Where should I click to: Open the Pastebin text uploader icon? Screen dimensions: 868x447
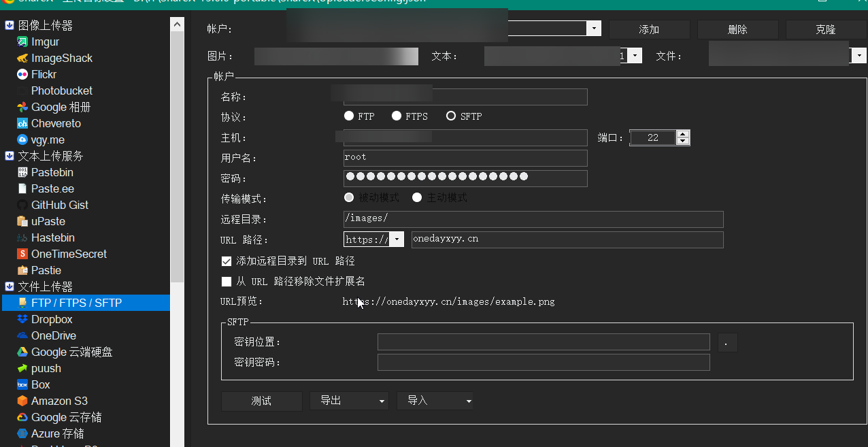tap(22, 173)
